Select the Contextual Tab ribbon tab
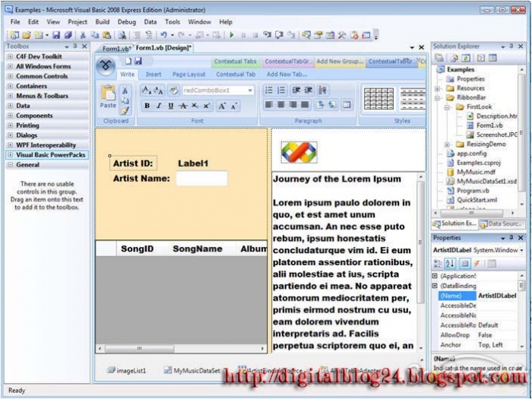The height and width of the screenshot is (399, 532). [236, 74]
